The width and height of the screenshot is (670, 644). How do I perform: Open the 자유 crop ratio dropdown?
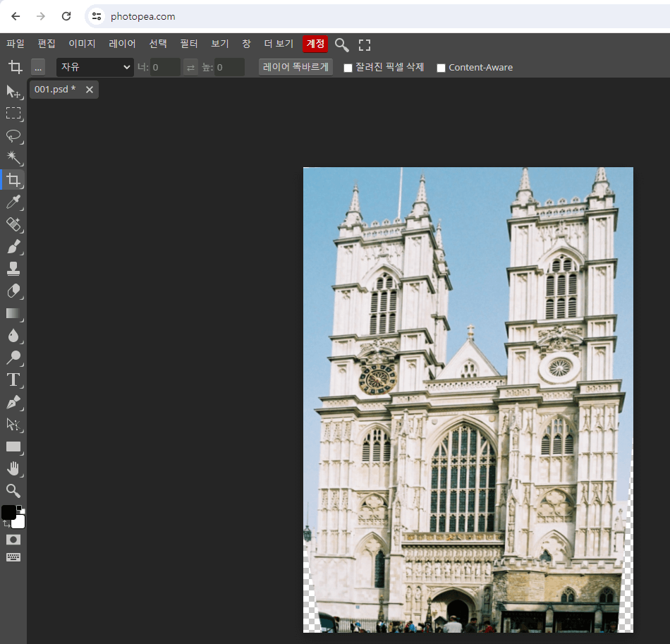95,67
